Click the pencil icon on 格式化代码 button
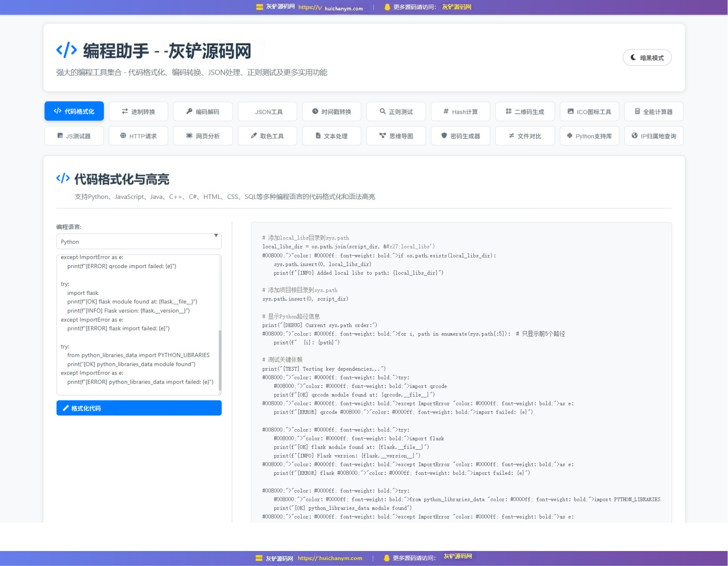The height and width of the screenshot is (566, 728). pyautogui.click(x=66, y=408)
